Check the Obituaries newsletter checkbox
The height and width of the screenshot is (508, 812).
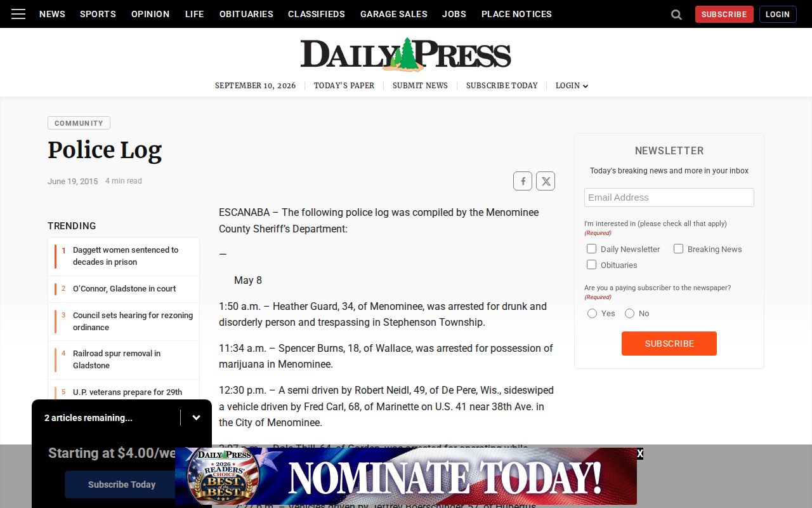point(592,265)
